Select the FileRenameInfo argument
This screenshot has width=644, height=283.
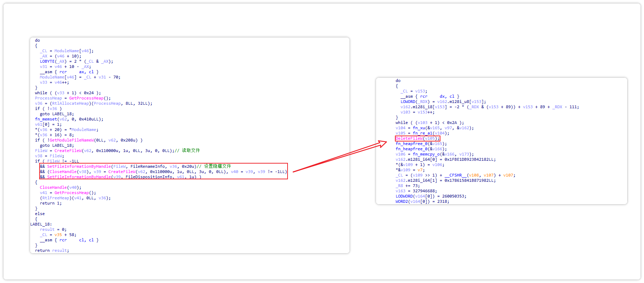(147, 167)
